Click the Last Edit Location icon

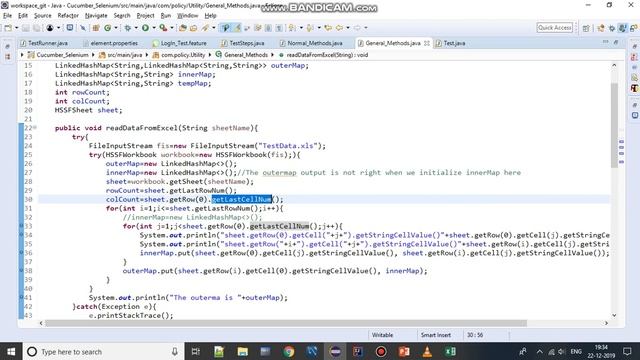(x=328, y=28)
